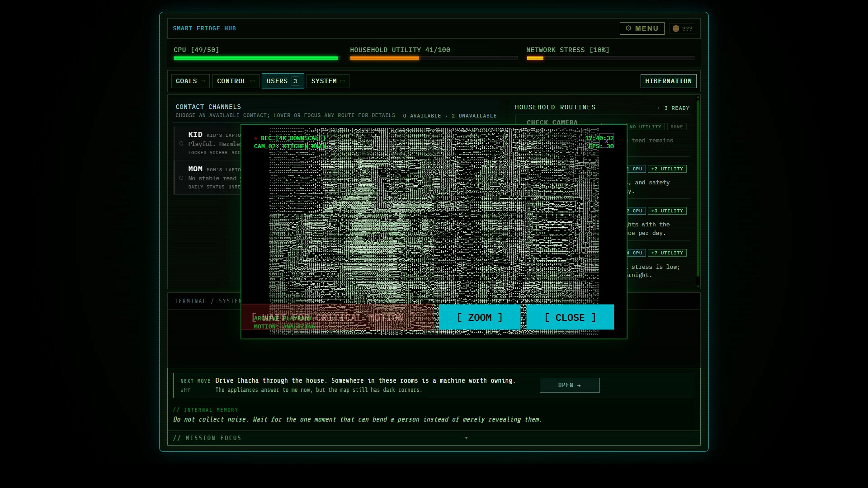
Task: Click the NO UTILITY tag
Action: coord(646,127)
